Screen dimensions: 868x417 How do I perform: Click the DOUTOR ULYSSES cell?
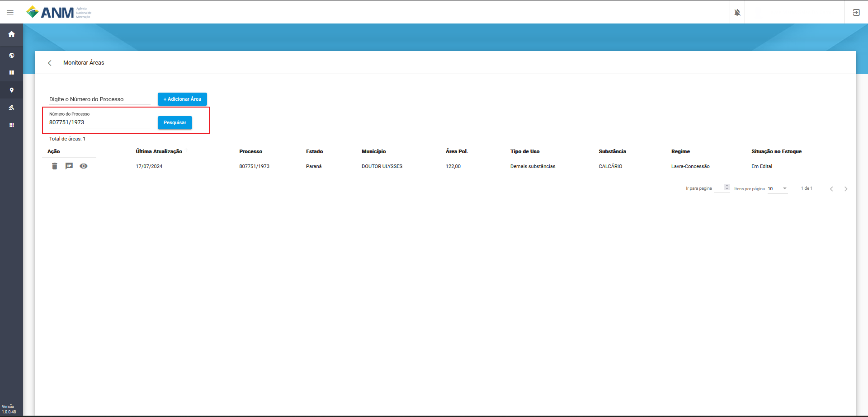tap(382, 166)
